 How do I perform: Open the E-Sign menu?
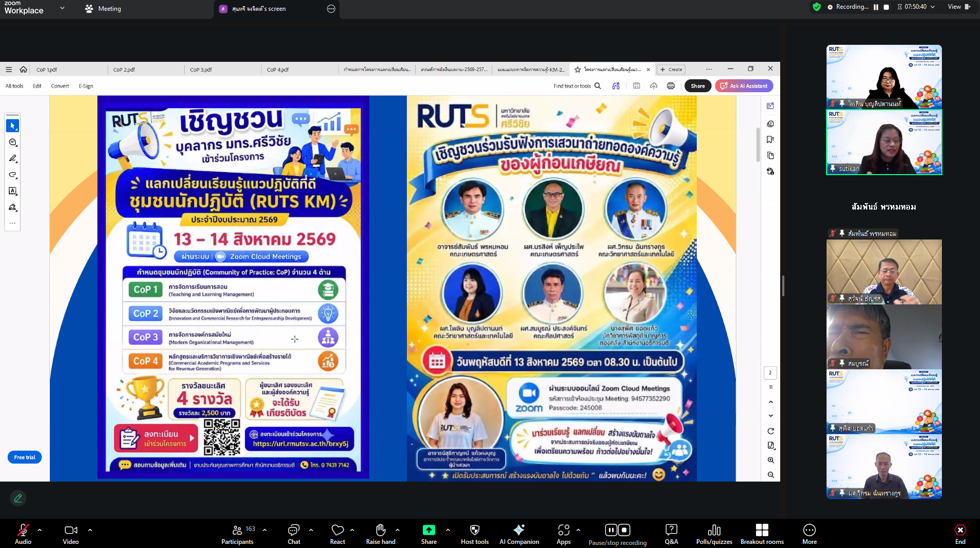point(86,86)
